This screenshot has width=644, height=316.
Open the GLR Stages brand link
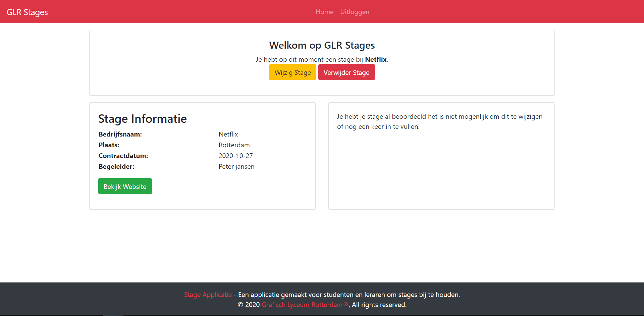coord(27,12)
